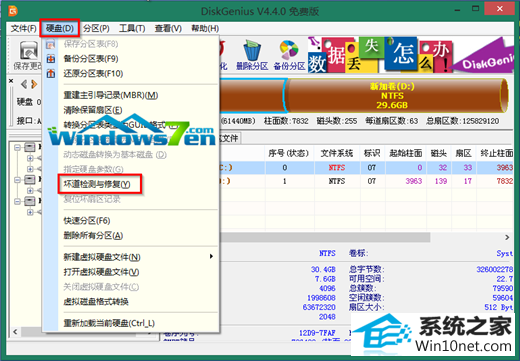The image size is (520, 361).
Task: Open the 文件(F) menu
Action: pyautogui.click(x=23, y=28)
